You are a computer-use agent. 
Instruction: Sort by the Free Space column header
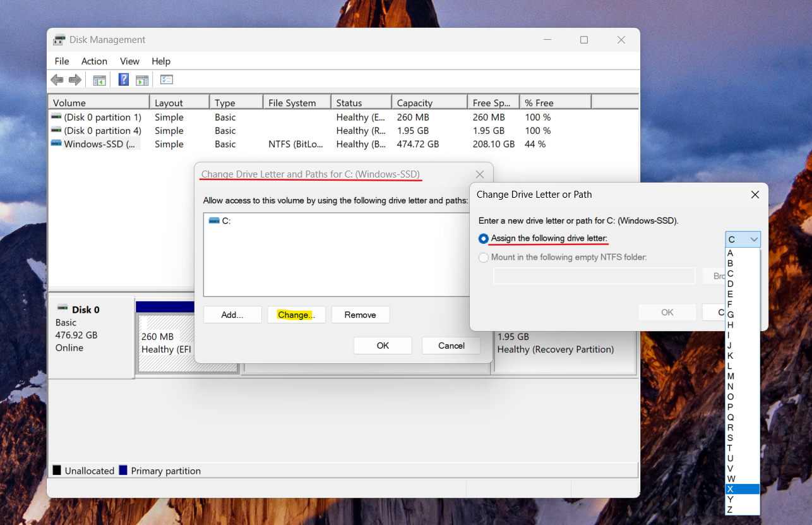coord(494,102)
